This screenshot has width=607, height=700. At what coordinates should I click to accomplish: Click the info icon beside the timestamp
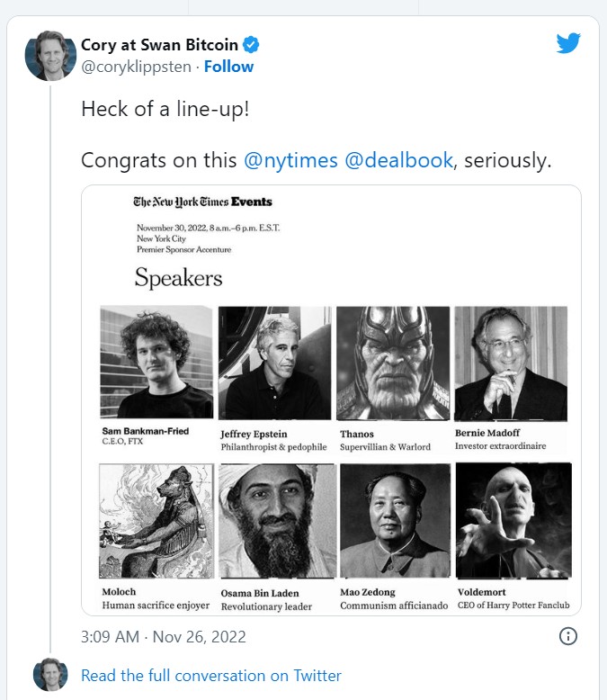[x=568, y=636]
